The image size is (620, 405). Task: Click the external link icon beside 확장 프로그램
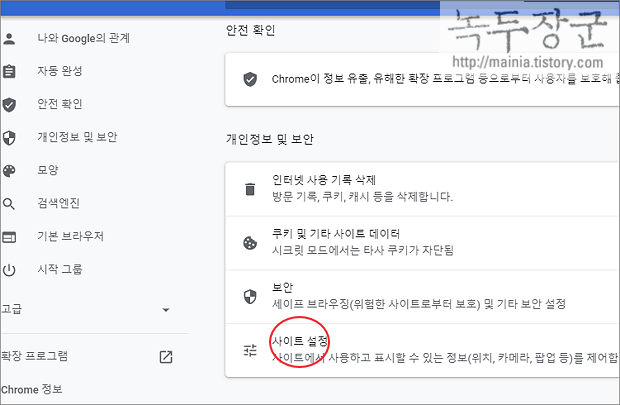click(x=166, y=357)
